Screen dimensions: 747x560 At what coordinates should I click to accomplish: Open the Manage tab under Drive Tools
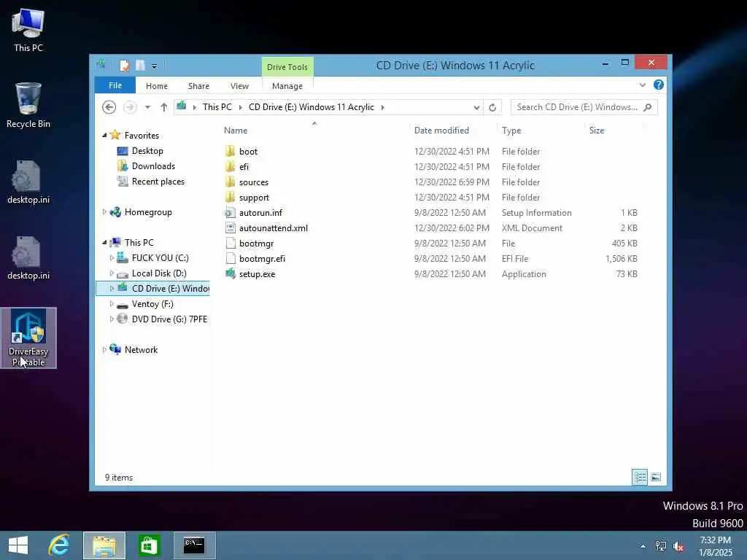pyautogui.click(x=287, y=86)
